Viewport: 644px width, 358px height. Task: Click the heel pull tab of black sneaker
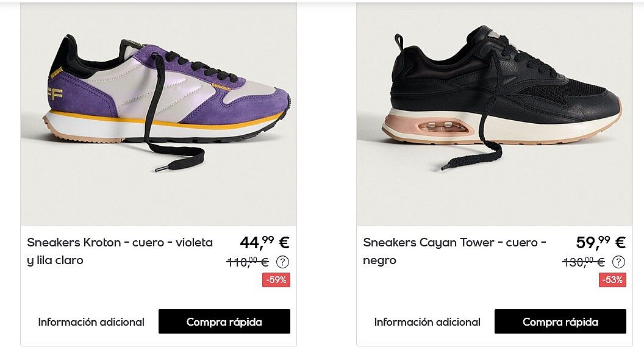399,42
